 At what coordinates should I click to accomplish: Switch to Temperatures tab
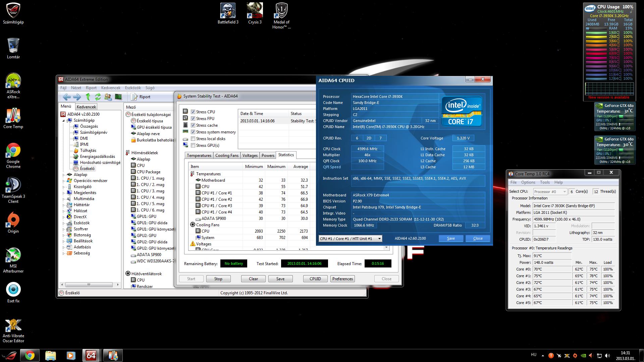199,156
